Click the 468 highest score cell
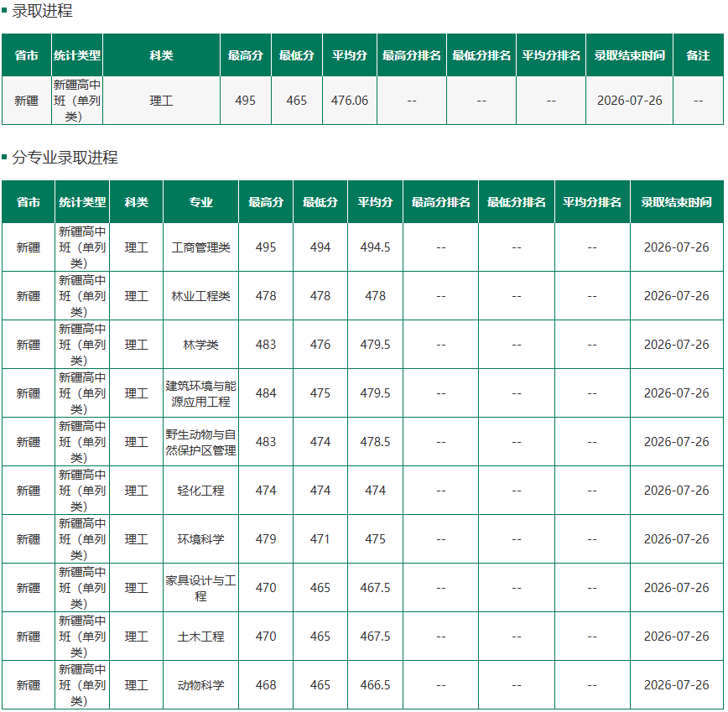 tap(266, 685)
